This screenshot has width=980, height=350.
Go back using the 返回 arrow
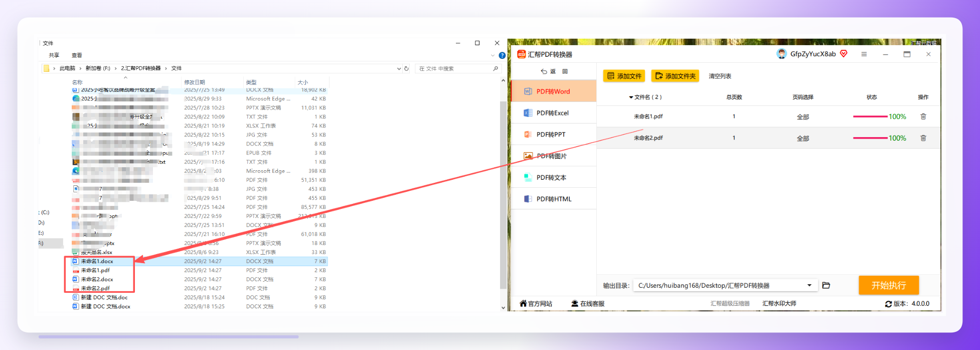pyautogui.click(x=544, y=71)
